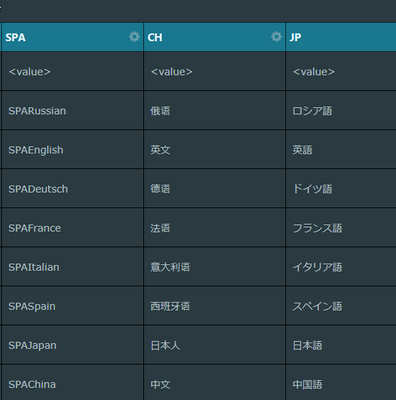Select the SPARussian cell
Image resolution: width=396 pixels, height=400 pixels.
pyautogui.click(x=72, y=110)
